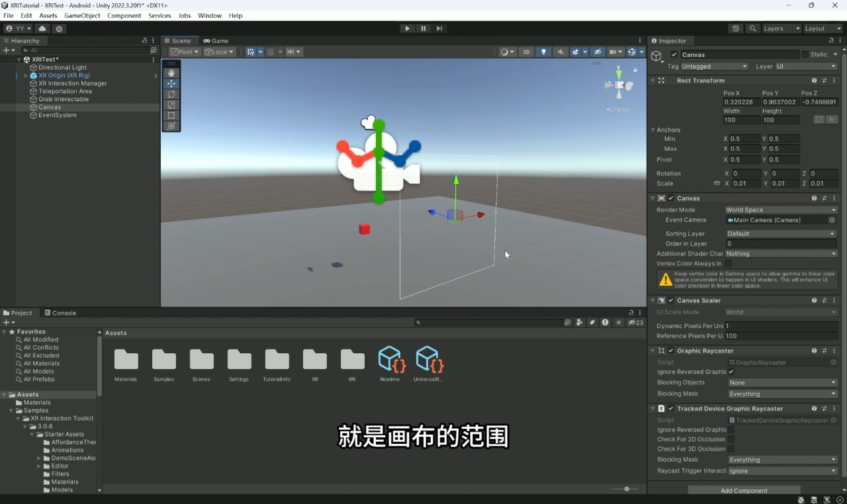This screenshot has width=847, height=504.
Task: Switch to the Console tab
Action: coord(60,313)
